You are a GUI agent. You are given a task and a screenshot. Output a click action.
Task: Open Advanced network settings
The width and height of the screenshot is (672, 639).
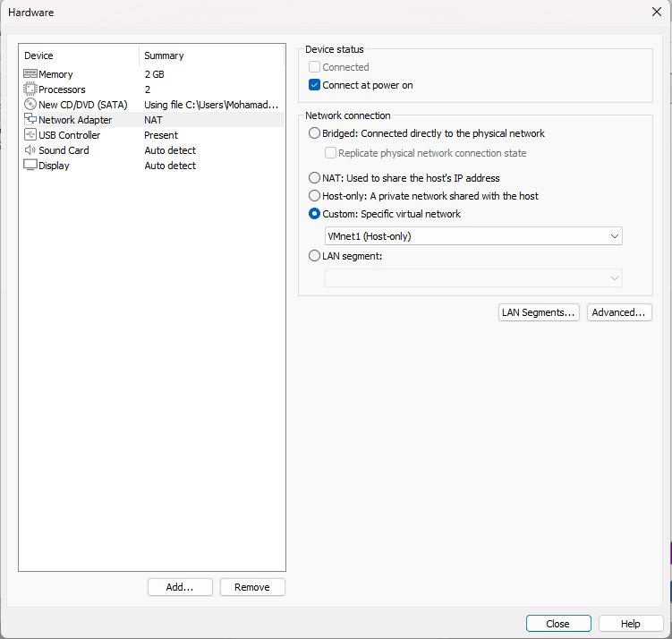[619, 312]
